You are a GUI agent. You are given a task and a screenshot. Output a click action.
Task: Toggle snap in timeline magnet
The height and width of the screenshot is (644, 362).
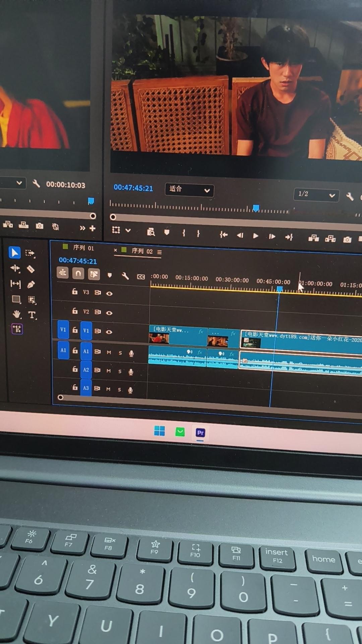coord(78,274)
